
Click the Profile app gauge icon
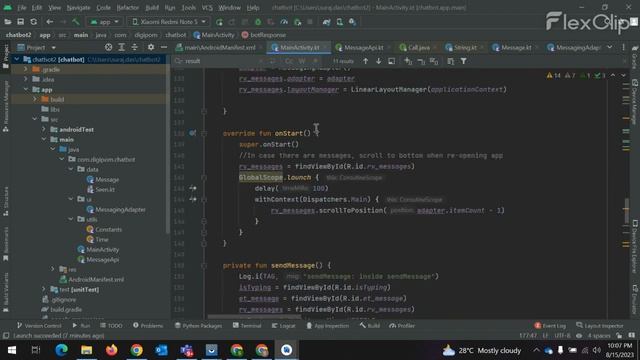pyautogui.click(x=284, y=22)
